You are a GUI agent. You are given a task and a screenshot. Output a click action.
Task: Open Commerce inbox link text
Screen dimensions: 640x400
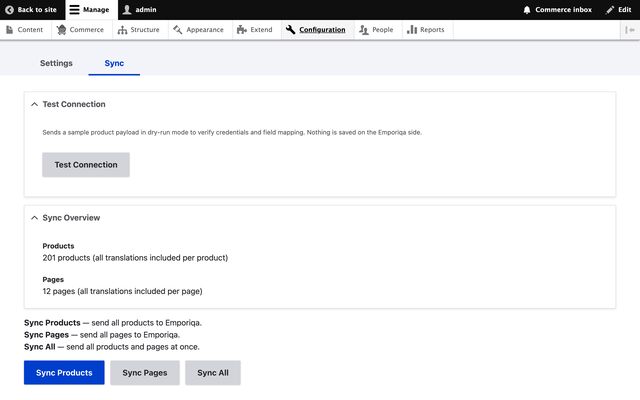(x=564, y=10)
